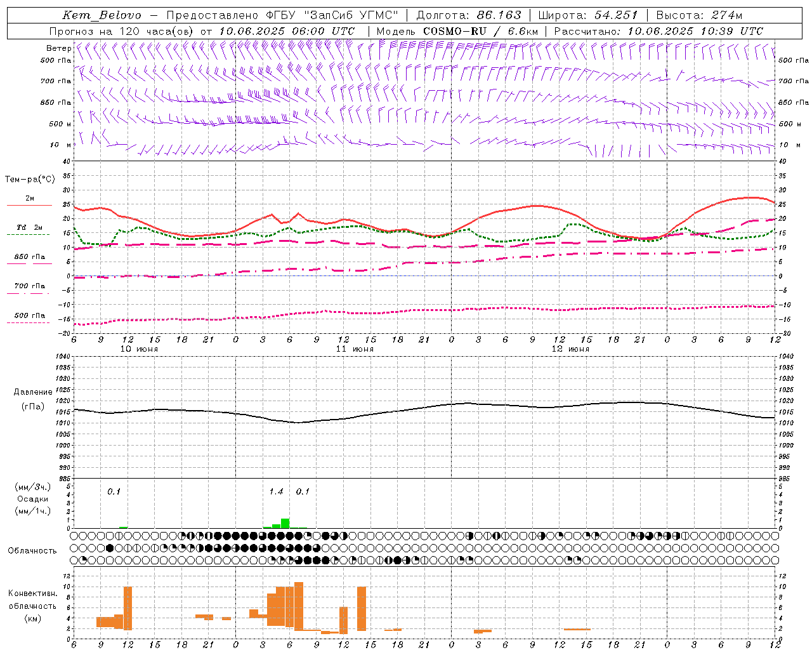
Task: Click the dashed "850 гПа" temperature legend entry
Action: (29, 260)
